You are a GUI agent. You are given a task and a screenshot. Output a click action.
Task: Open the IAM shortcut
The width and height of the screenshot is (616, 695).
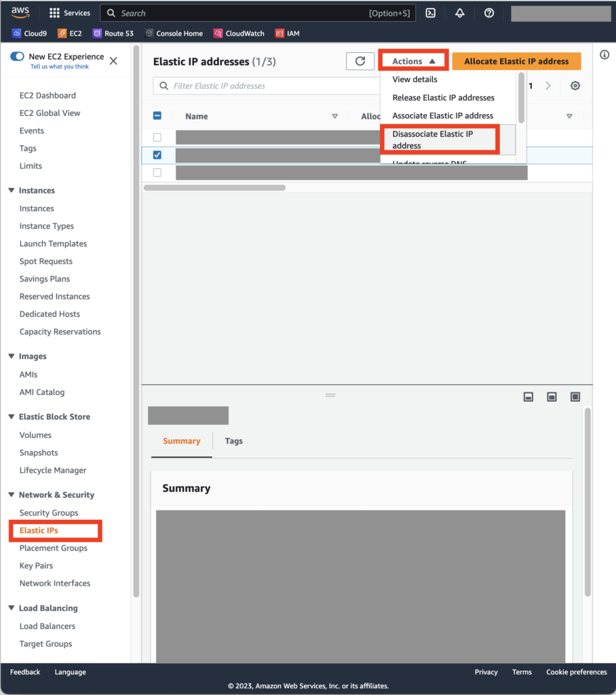coord(287,33)
